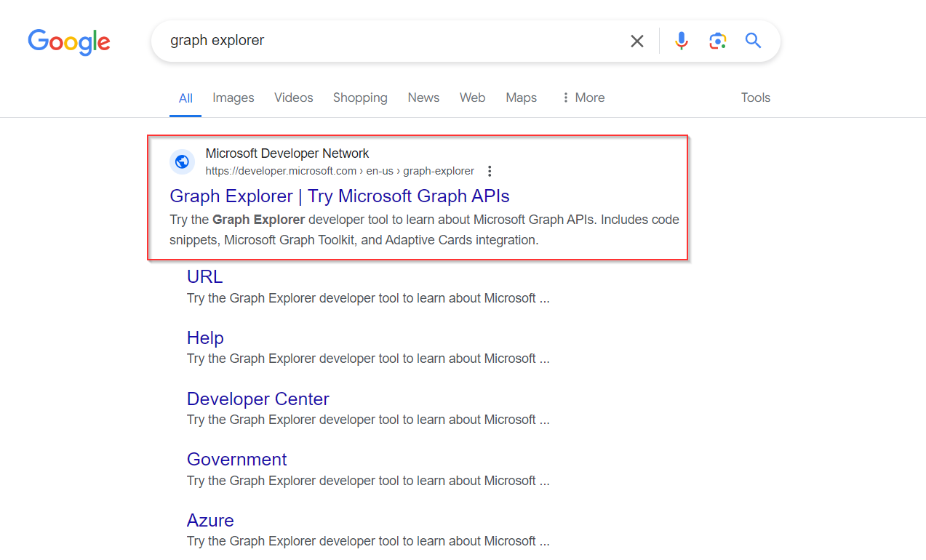This screenshot has height=560, width=926.
Task: Open the Government sitelink
Action: coord(237,460)
